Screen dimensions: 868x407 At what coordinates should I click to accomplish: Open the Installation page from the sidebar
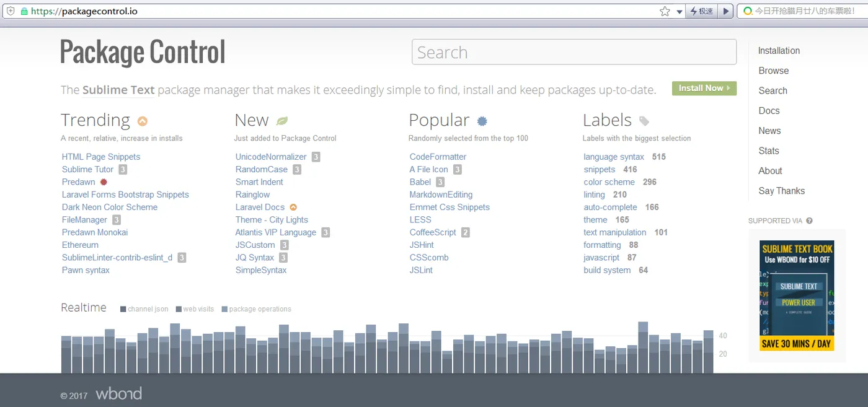[x=779, y=51]
